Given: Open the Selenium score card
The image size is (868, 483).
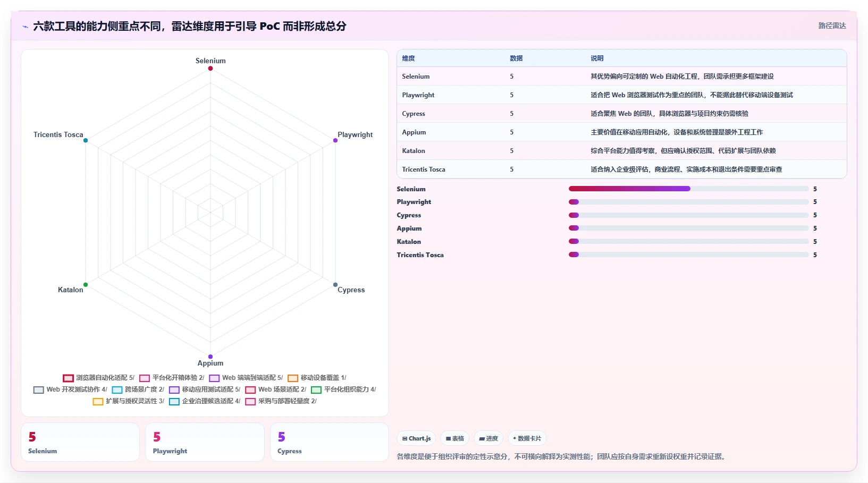Looking at the screenshot, I should [x=80, y=442].
